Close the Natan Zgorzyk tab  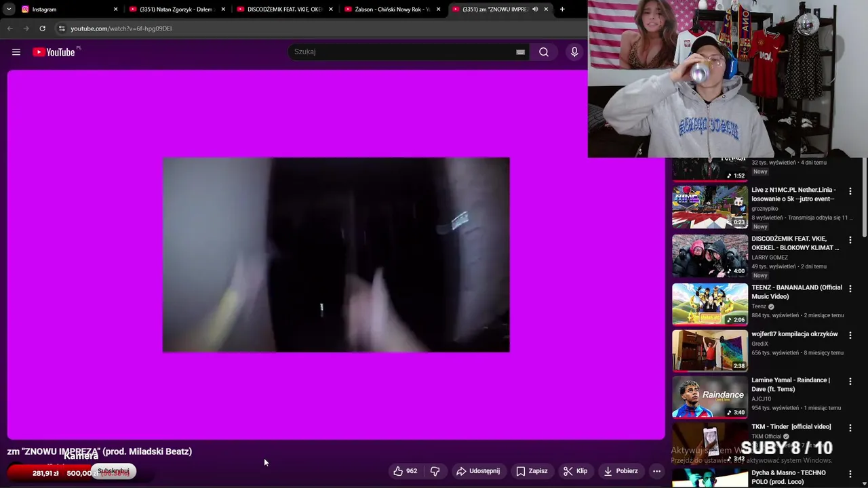pyautogui.click(x=223, y=9)
